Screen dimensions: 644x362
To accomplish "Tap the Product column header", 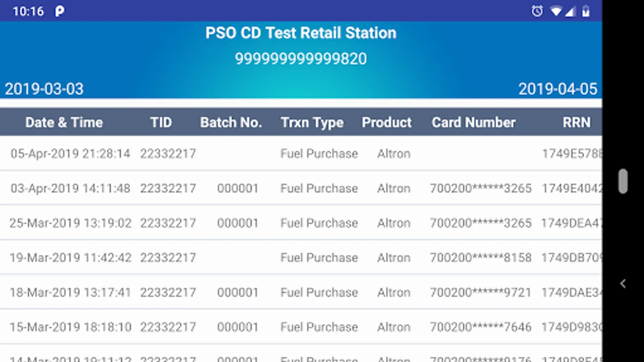I will tap(386, 122).
